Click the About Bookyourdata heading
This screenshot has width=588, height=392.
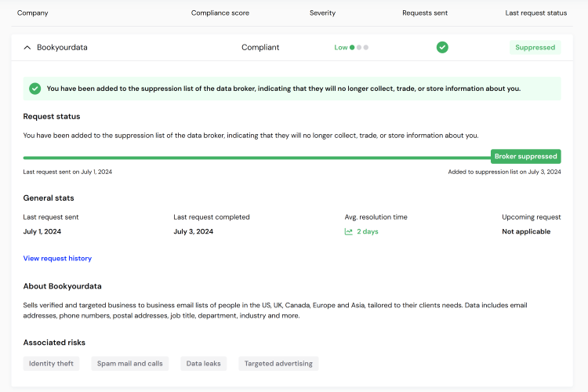[x=62, y=286]
